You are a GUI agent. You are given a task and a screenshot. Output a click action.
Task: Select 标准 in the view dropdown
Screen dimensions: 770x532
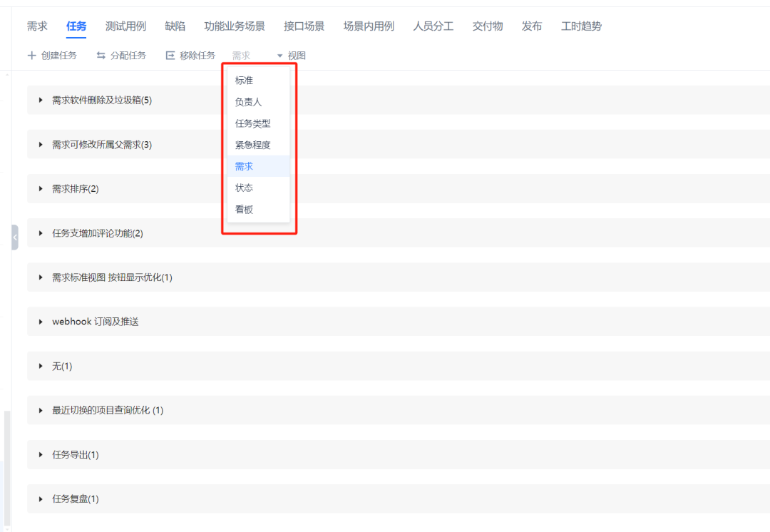[245, 80]
